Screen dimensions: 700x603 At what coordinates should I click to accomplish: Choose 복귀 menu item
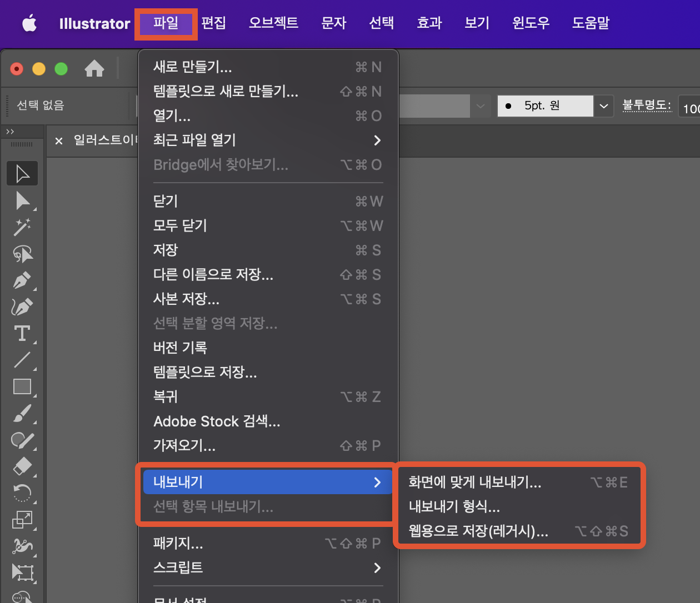click(268, 396)
